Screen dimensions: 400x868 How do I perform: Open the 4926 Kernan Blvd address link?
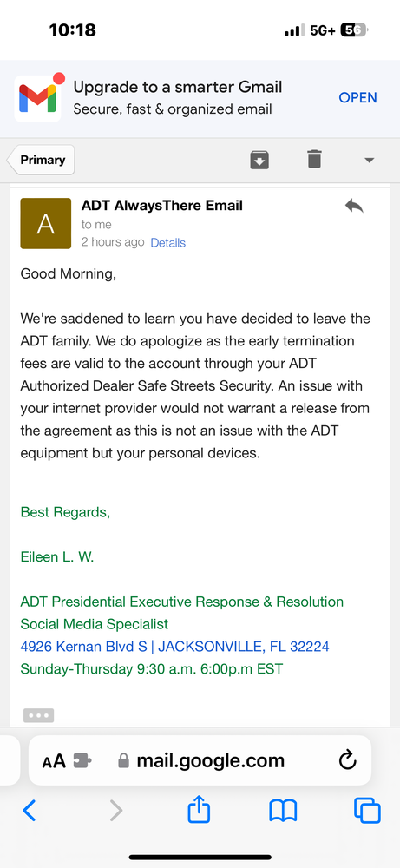[x=174, y=646]
